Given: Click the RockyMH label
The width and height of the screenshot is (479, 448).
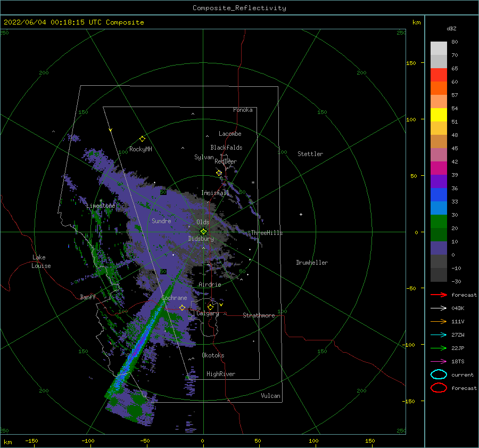Looking at the screenshot, I should coord(141,149).
